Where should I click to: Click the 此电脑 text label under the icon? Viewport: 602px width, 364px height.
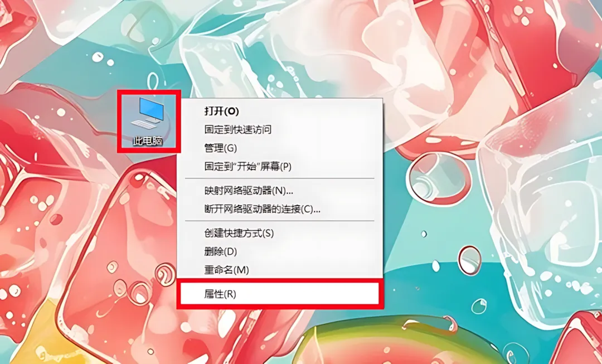148,141
